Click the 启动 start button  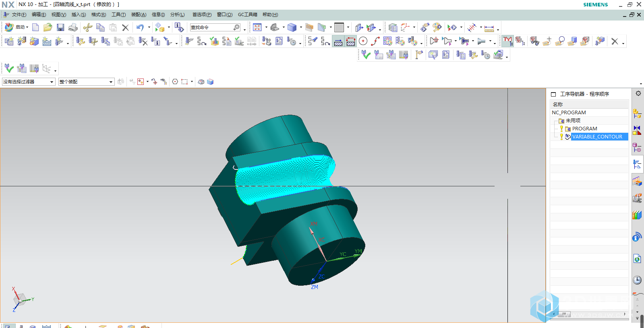point(16,27)
